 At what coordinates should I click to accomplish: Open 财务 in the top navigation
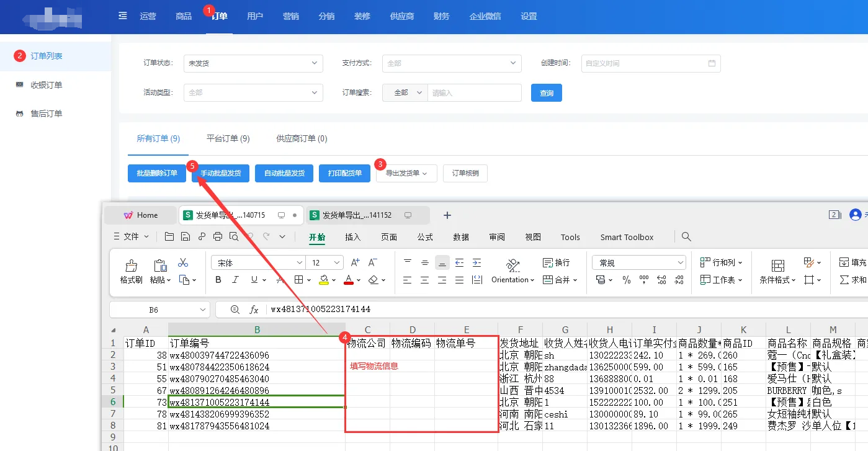pos(442,16)
